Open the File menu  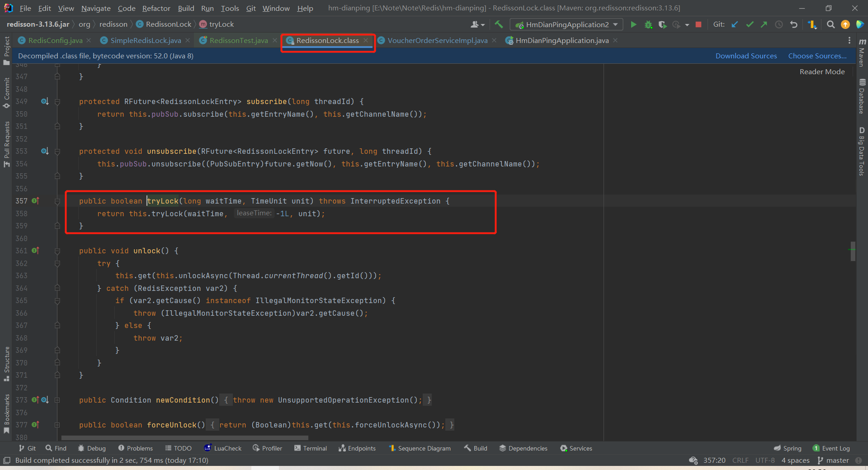[25, 8]
